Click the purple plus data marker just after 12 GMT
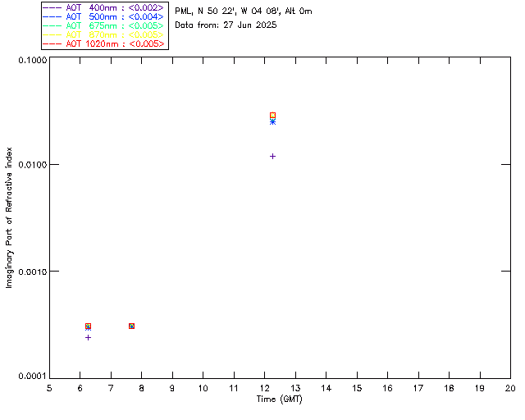The width and height of the screenshot is (525, 420). tap(273, 157)
